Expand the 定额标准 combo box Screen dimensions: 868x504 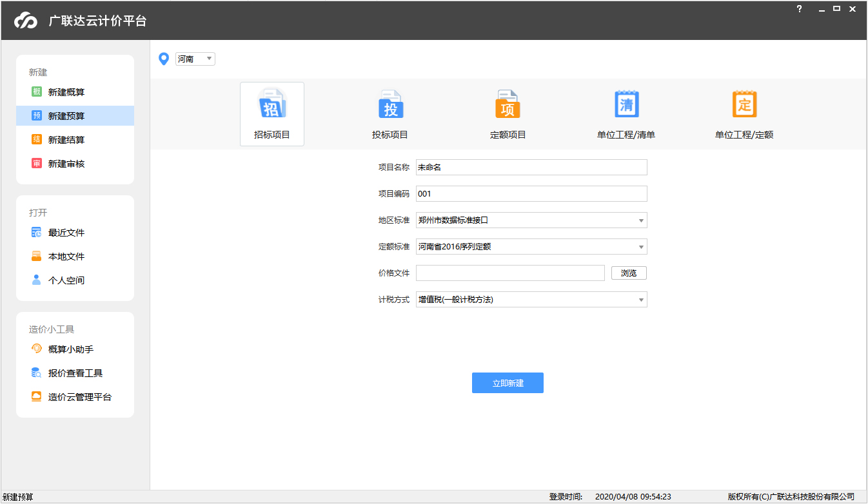click(x=531, y=247)
